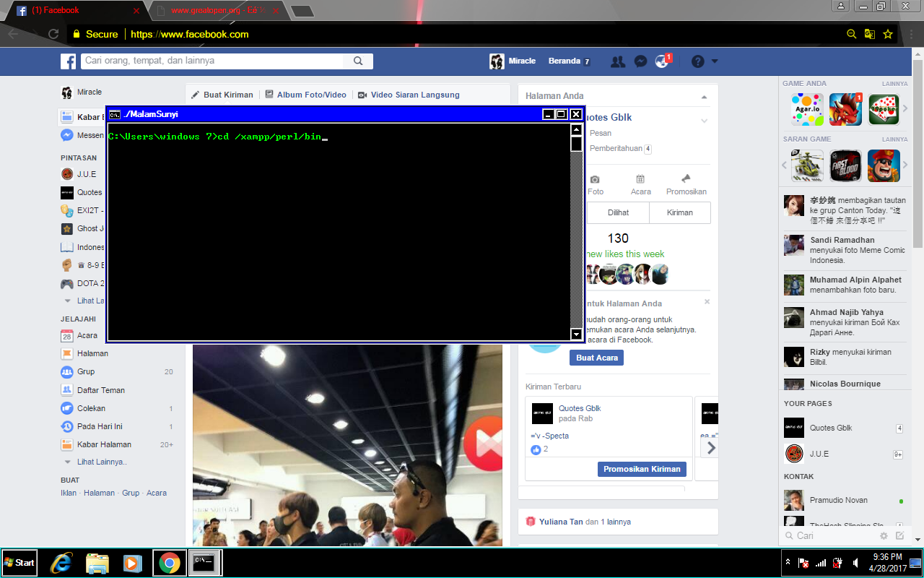
Task: Click the Buat Acara button
Action: pos(596,358)
